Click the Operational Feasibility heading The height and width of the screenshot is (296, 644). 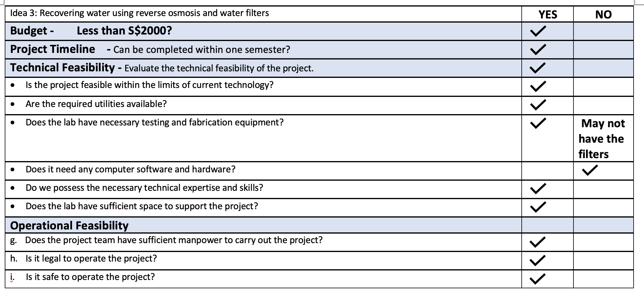point(69,225)
